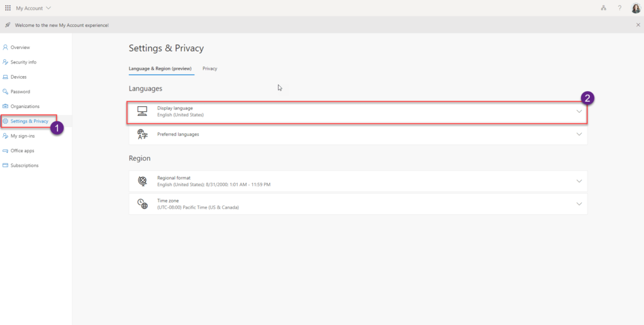The height and width of the screenshot is (325, 644).
Task: Open the help question mark icon
Action: (x=619, y=8)
